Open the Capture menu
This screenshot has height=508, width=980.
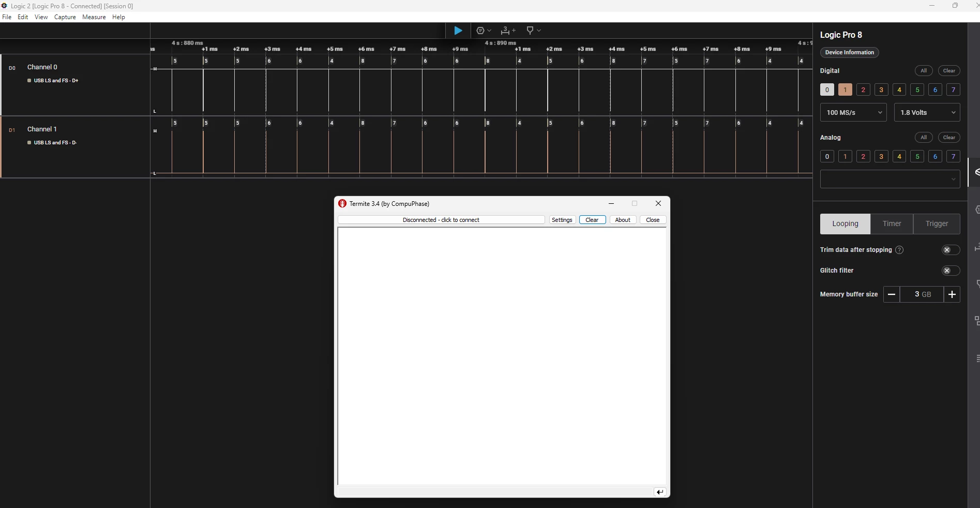[65, 17]
